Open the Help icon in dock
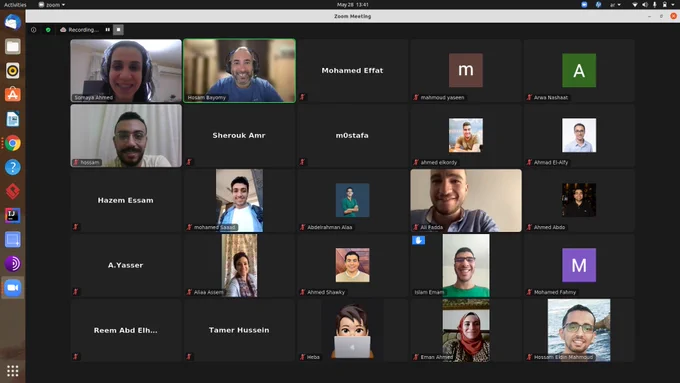Image resolution: width=680 pixels, height=383 pixels. pos(13,167)
